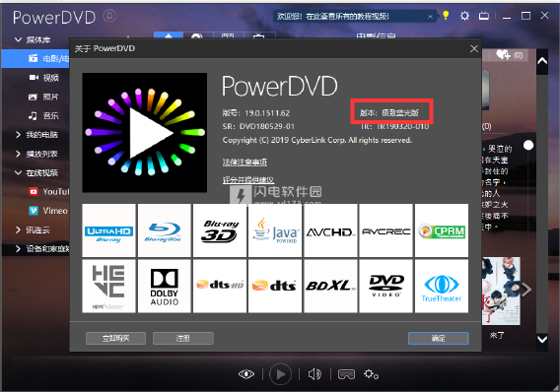This screenshot has height=392, width=560.
Task: Click the dts-HD logo tile
Action: pos(220,286)
